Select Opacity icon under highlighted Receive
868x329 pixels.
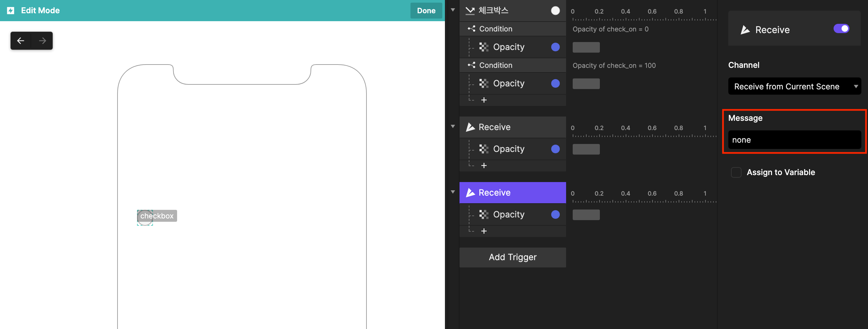(484, 214)
